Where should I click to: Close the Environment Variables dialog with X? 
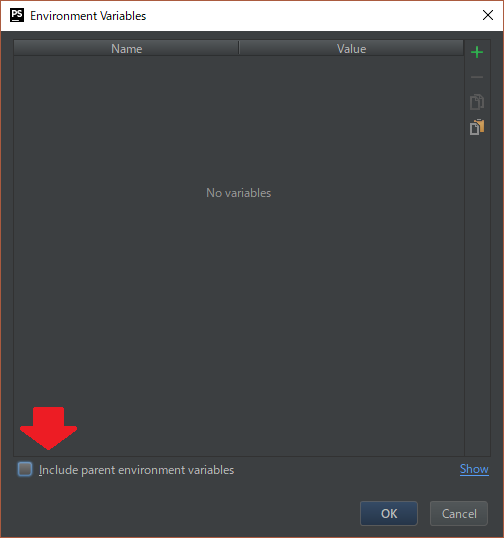pos(488,15)
